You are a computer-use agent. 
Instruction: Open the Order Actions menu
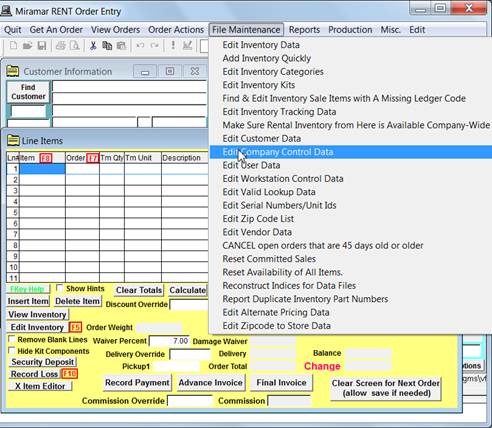[x=176, y=30]
